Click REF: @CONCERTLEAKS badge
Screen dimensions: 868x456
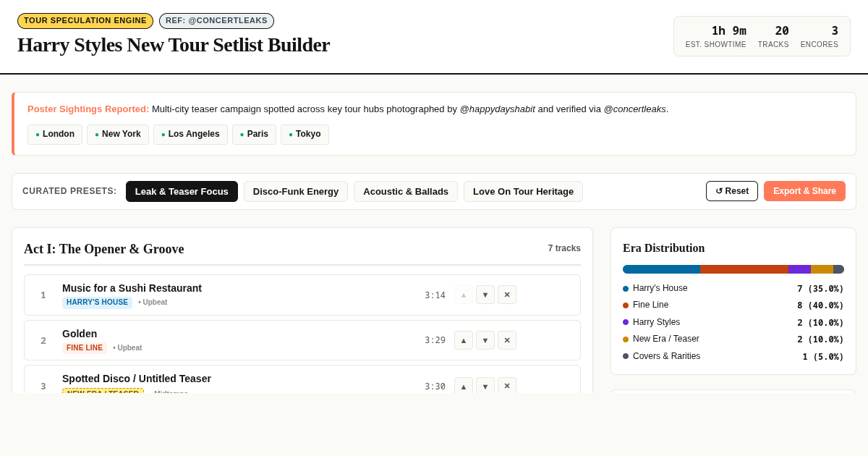point(216,21)
